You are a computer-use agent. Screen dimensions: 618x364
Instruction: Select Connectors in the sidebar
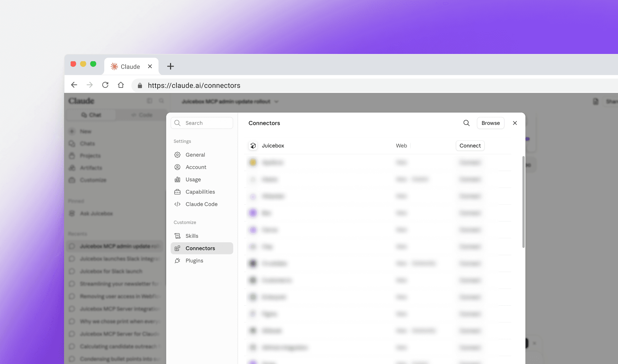[x=202, y=248]
